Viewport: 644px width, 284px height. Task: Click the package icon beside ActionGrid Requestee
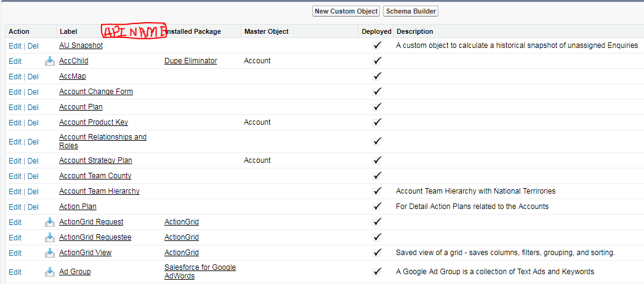pyautogui.click(x=50, y=237)
